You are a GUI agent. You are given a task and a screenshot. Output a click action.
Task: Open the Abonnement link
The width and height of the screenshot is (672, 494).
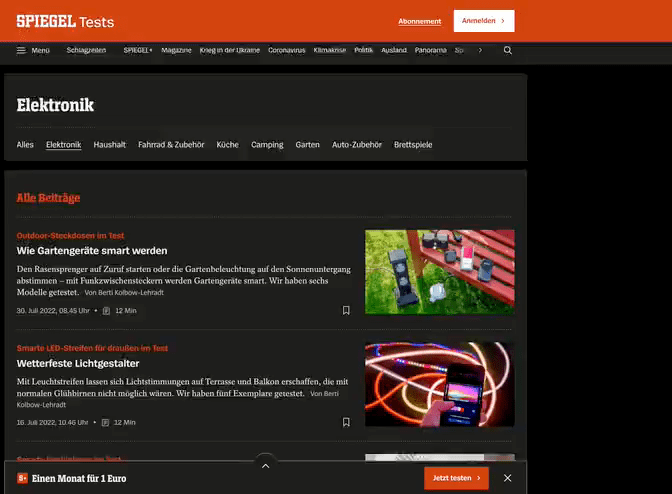(419, 21)
